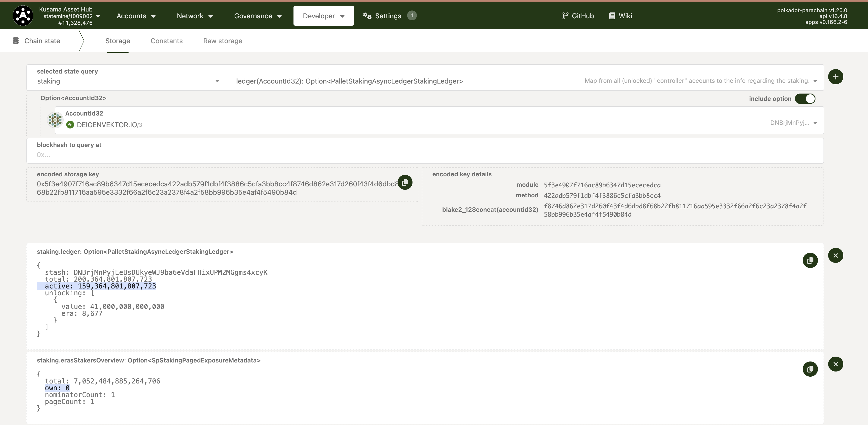Screen dimensions: 868x425
Task: Remove the staking.ledger query result
Action: click(x=835, y=255)
